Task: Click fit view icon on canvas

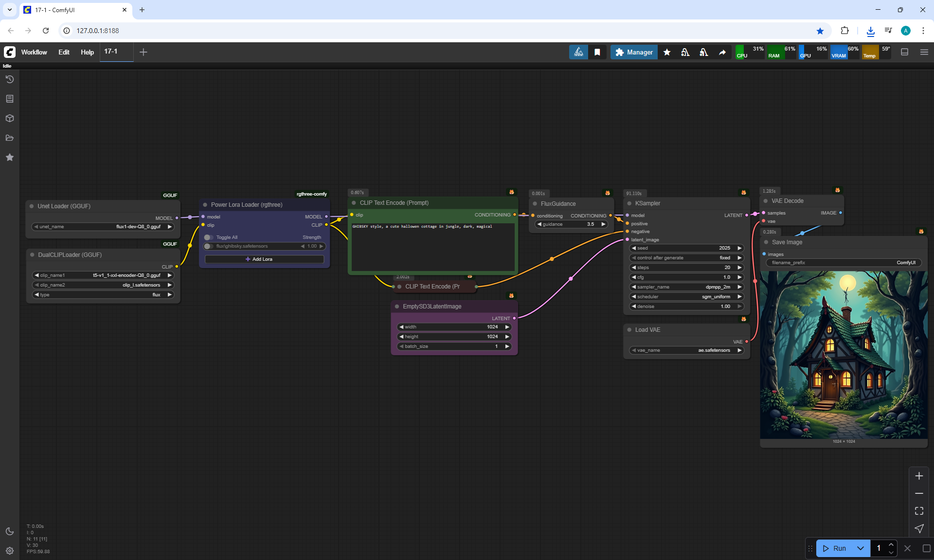Action: point(919,511)
